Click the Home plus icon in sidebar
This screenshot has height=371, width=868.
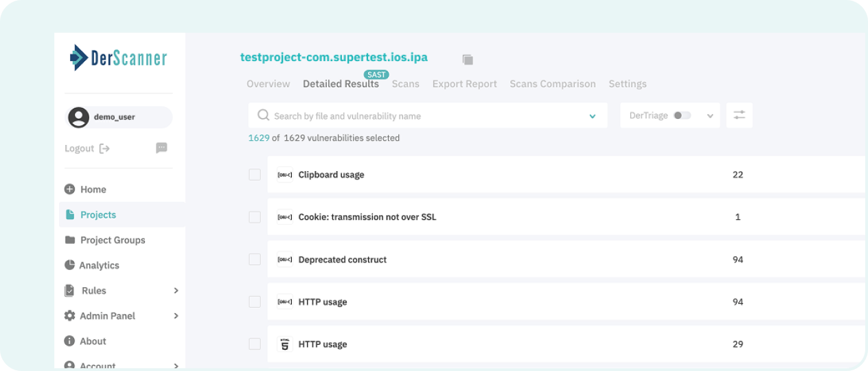[x=69, y=189]
